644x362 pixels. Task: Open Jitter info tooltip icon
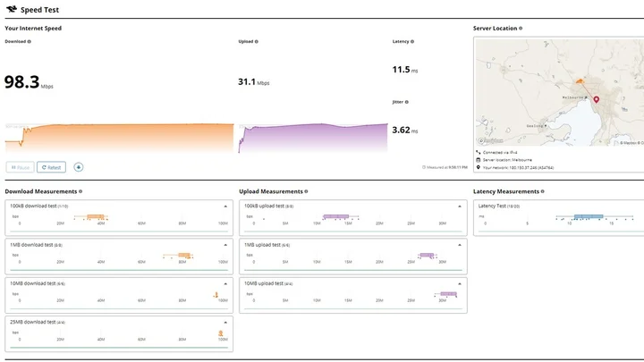click(x=407, y=102)
